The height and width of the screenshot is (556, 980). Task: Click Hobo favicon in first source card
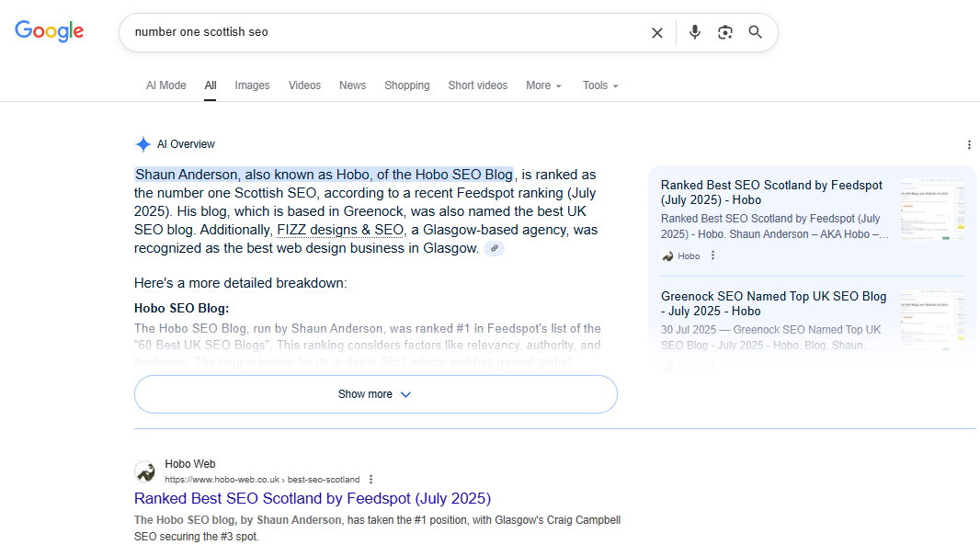667,256
